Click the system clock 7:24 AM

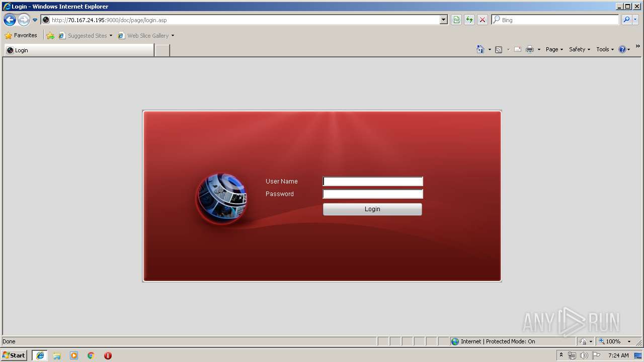click(x=618, y=355)
